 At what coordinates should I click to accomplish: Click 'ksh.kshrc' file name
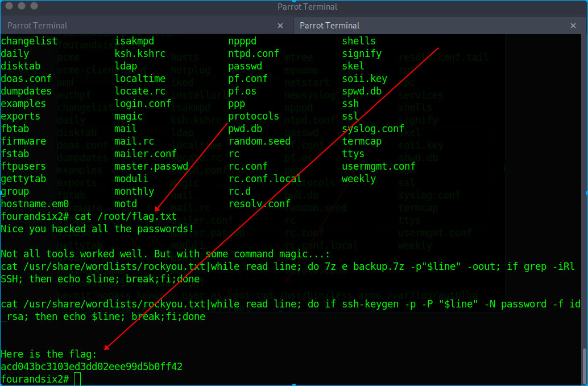pyautogui.click(x=140, y=54)
